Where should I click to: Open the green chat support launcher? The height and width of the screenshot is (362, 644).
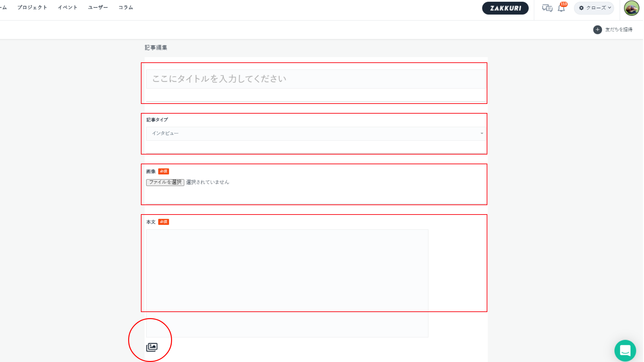pyautogui.click(x=625, y=351)
